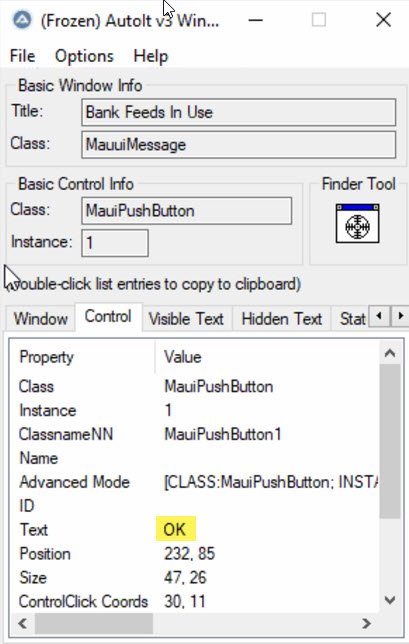Click the AutoIt logo in title bar
The width and height of the screenshot is (409, 644).
pyautogui.click(x=22, y=20)
